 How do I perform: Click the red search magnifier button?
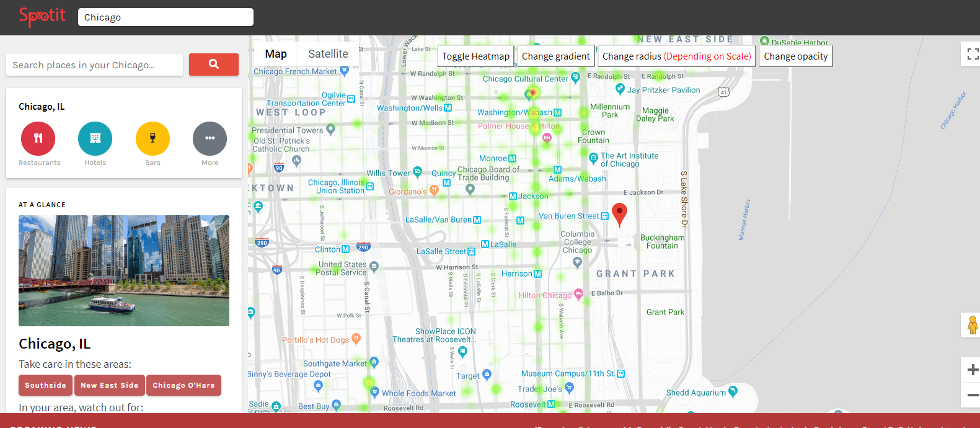tap(214, 65)
